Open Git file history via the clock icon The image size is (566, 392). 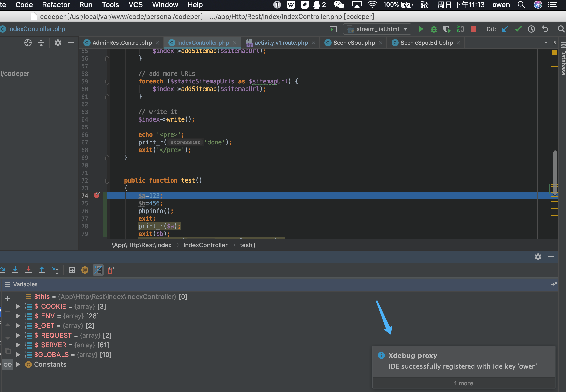click(531, 29)
